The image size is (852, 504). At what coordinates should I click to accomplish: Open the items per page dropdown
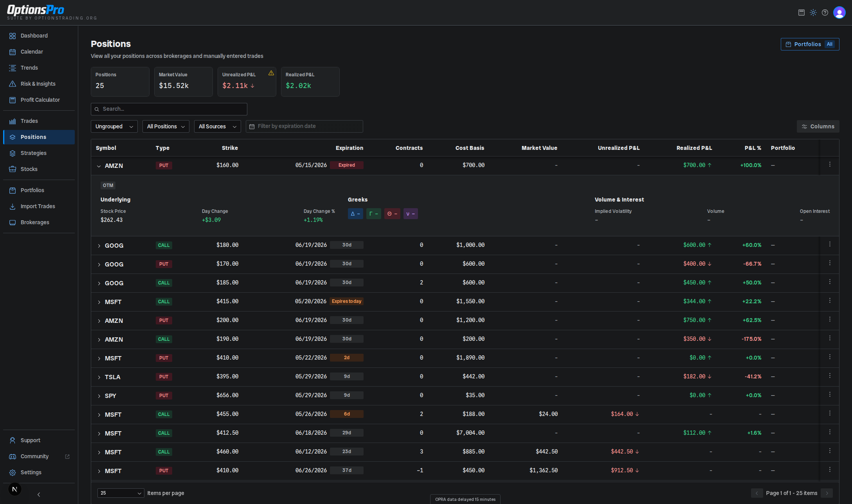(x=121, y=493)
